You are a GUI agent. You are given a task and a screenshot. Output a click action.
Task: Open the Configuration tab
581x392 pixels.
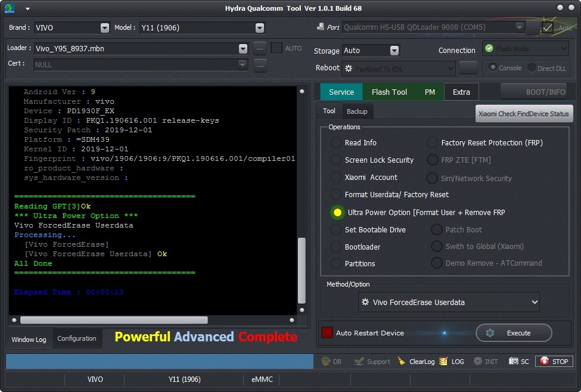tap(77, 338)
